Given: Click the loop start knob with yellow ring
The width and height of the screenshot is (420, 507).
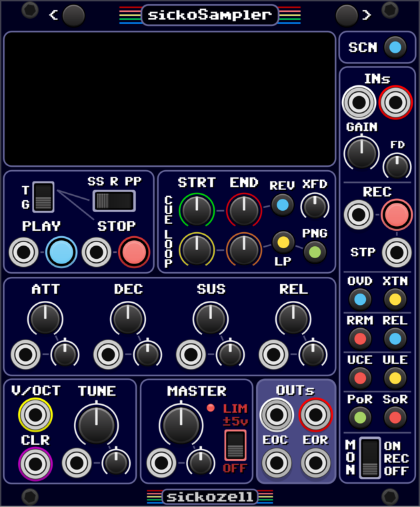Looking at the screenshot, I should 197,249.
